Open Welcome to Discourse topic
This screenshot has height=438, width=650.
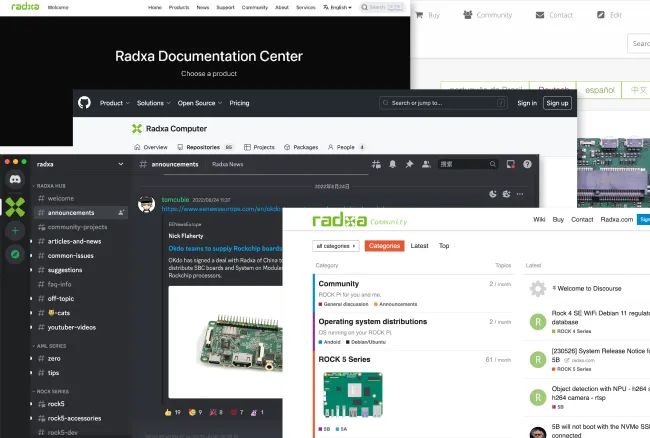coord(589,288)
